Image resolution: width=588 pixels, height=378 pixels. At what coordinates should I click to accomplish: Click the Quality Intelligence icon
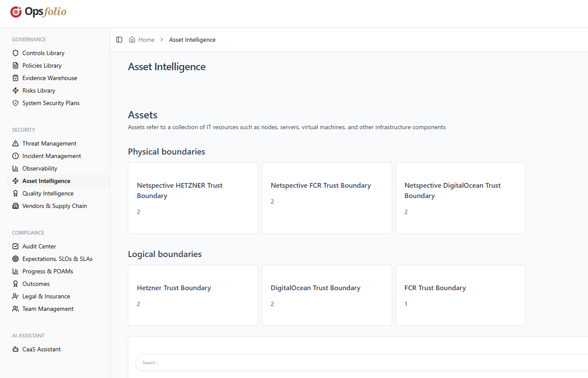coord(15,193)
